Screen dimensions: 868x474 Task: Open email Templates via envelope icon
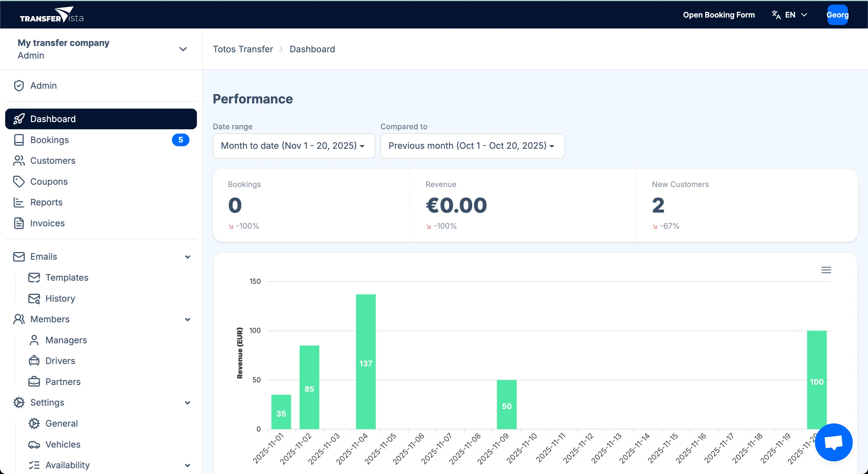point(34,278)
